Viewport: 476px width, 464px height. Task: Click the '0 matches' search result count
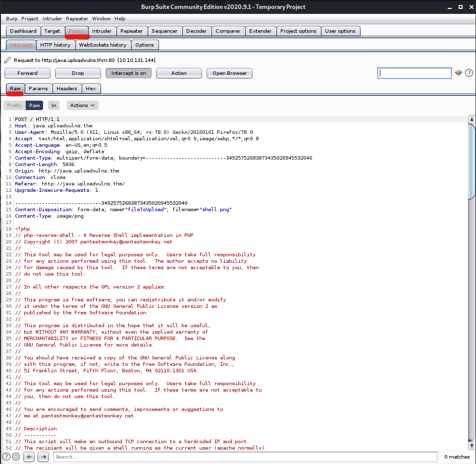coord(457,457)
